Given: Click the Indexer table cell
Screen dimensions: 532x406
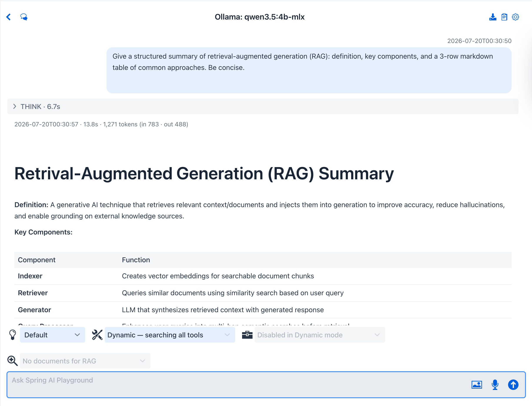Looking at the screenshot, I should pos(30,276).
